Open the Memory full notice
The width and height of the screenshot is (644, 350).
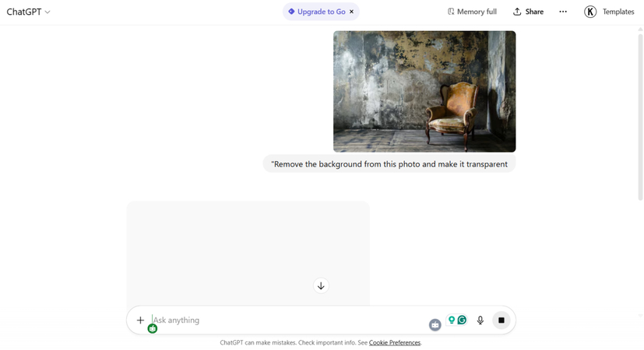point(472,12)
